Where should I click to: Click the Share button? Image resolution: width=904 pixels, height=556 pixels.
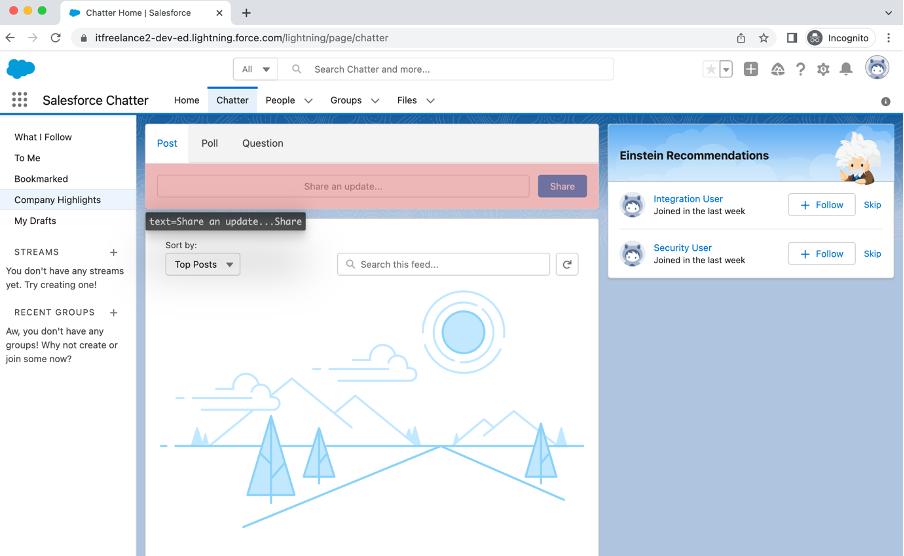coord(562,186)
